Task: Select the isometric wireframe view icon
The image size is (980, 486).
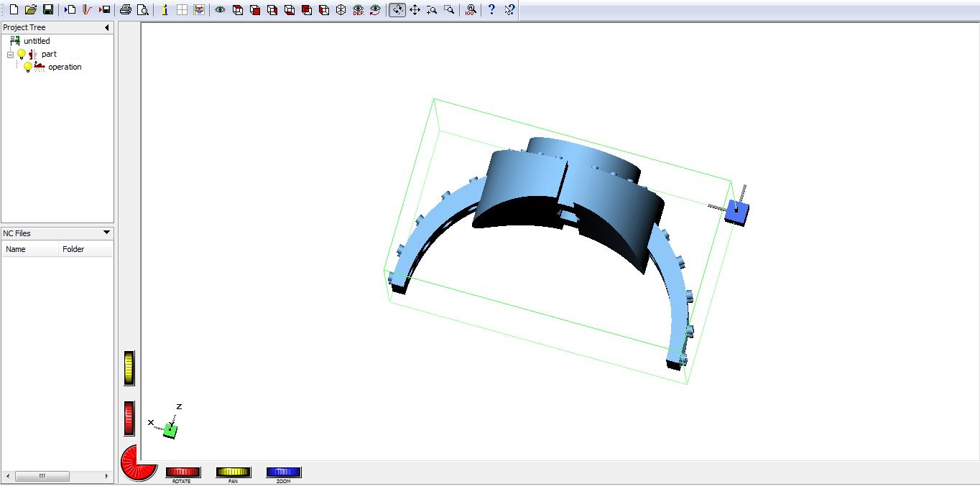Action: click(341, 10)
